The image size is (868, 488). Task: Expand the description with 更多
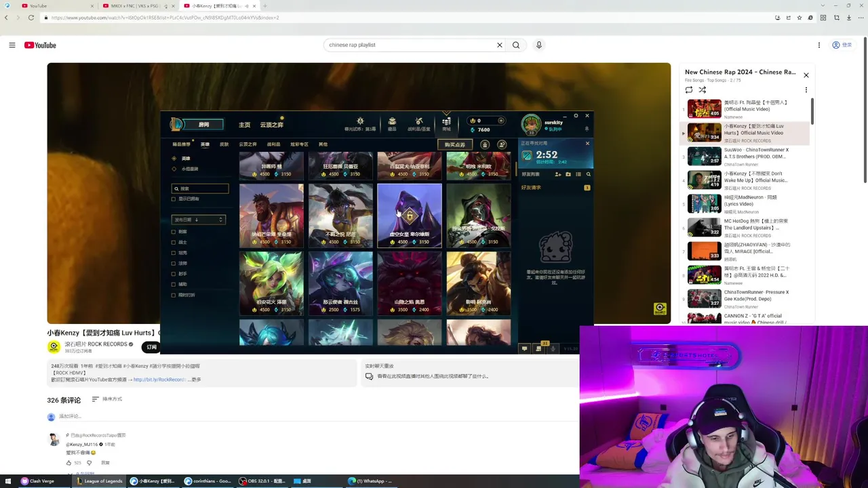pyautogui.click(x=197, y=380)
